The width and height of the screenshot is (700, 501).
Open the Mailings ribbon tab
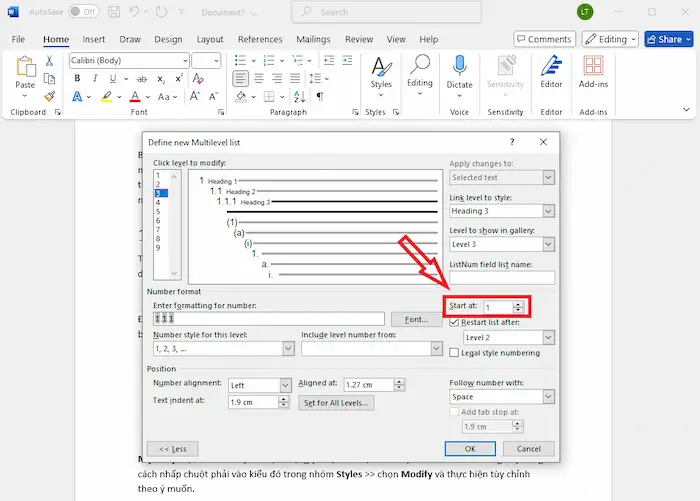(x=314, y=39)
